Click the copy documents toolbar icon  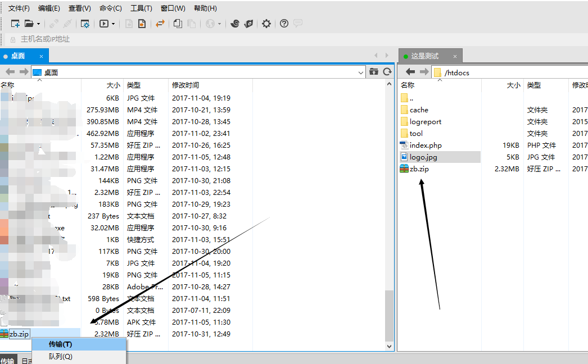(178, 24)
